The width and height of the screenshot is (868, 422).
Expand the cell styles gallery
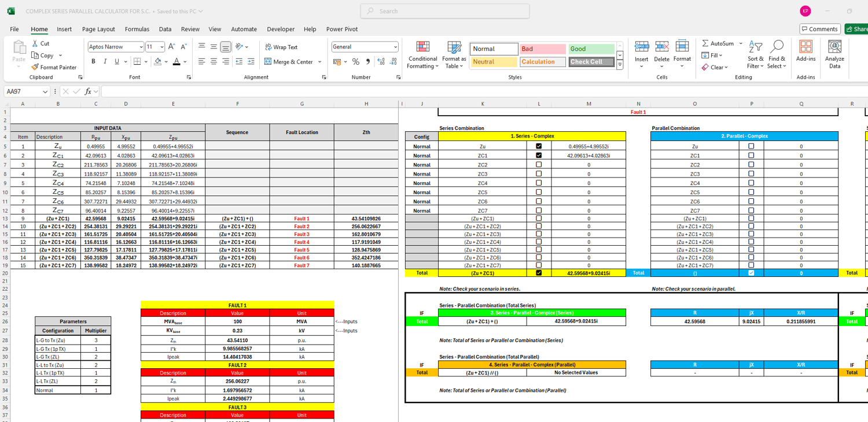click(x=620, y=65)
